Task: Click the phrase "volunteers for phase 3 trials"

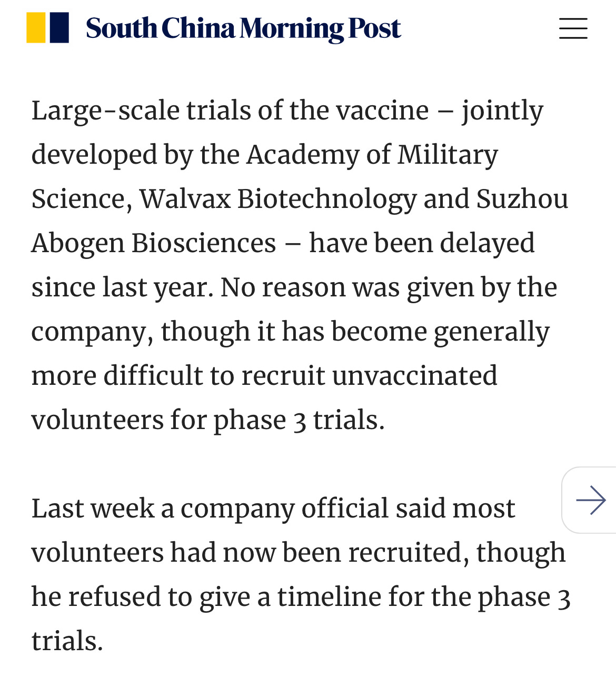Action: (x=207, y=421)
